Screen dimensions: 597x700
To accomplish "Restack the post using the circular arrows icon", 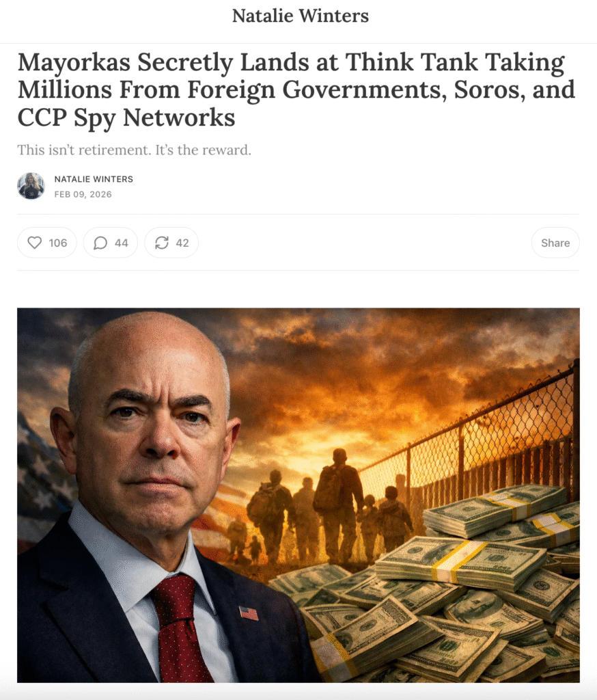I will pyautogui.click(x=161, y=243).
